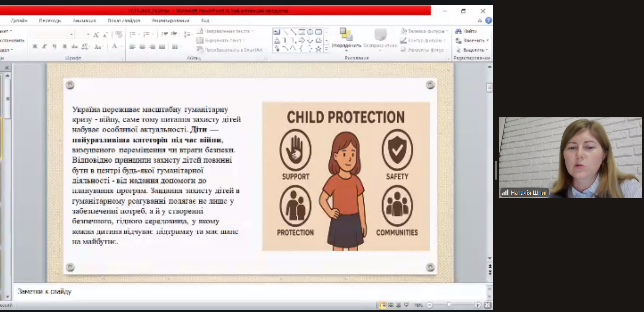Click the PowerPoint Help question mark icon
Screen dimensions: 644x312
pos(488,21)
